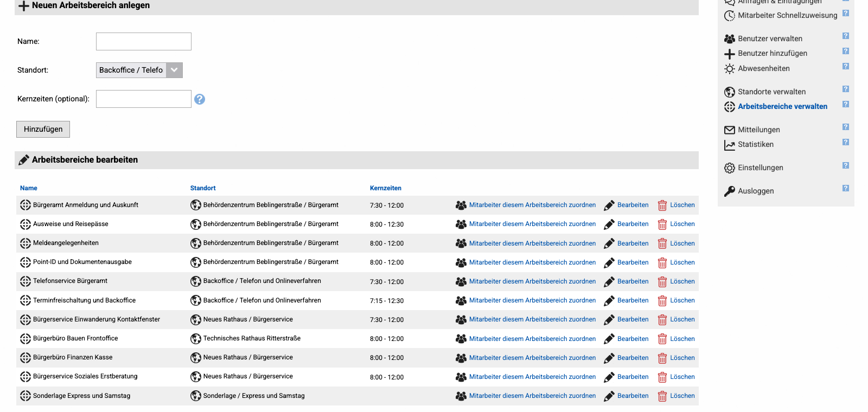Click Ausloggen link in sidebar

756,191
